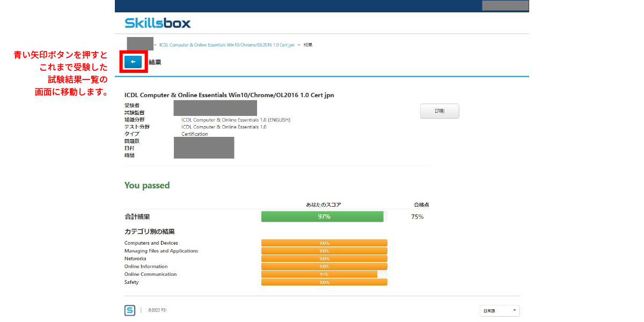Click the blue back arrow button
This screenshot has height=322, width=644.
coord(133,62)
